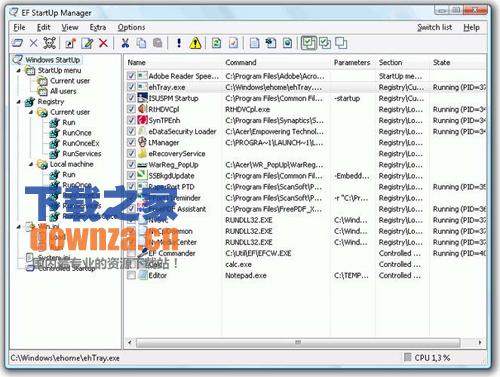The height and width of the screenshot is (377, 500).
Task: Click the paste toolbar icon
Action: [x=157, y=43]
